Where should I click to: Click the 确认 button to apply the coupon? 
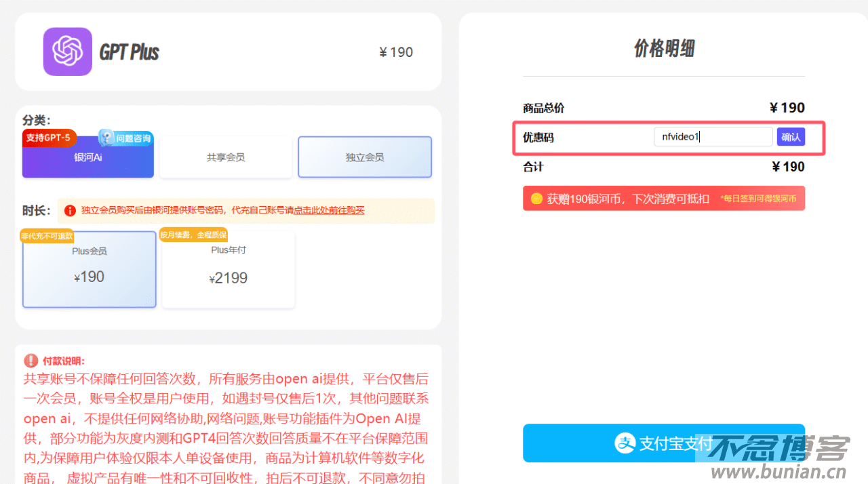[x=791, y=136]
